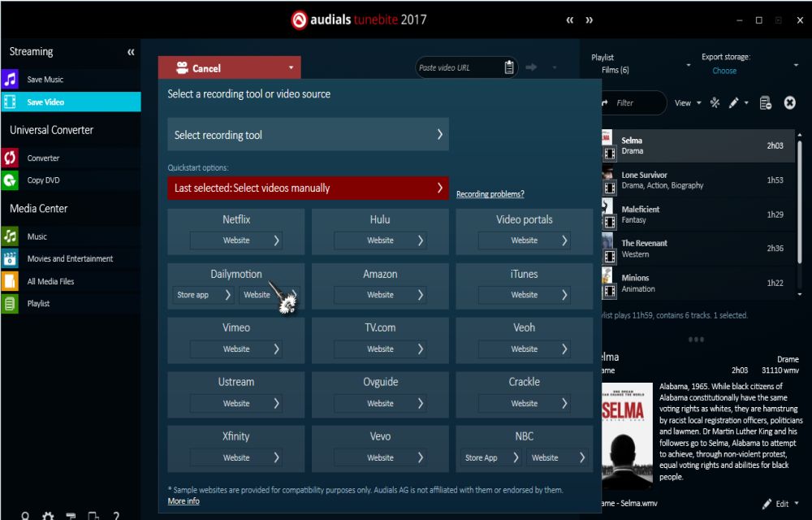Click the scissors cut tool in playlist toolbar

tap(715, 102)
